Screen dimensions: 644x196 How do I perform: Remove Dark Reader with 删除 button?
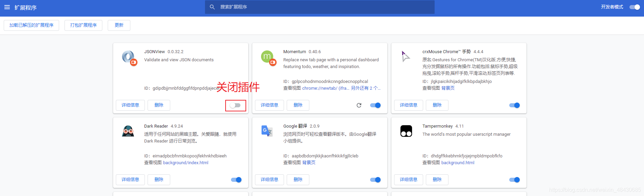159,180
